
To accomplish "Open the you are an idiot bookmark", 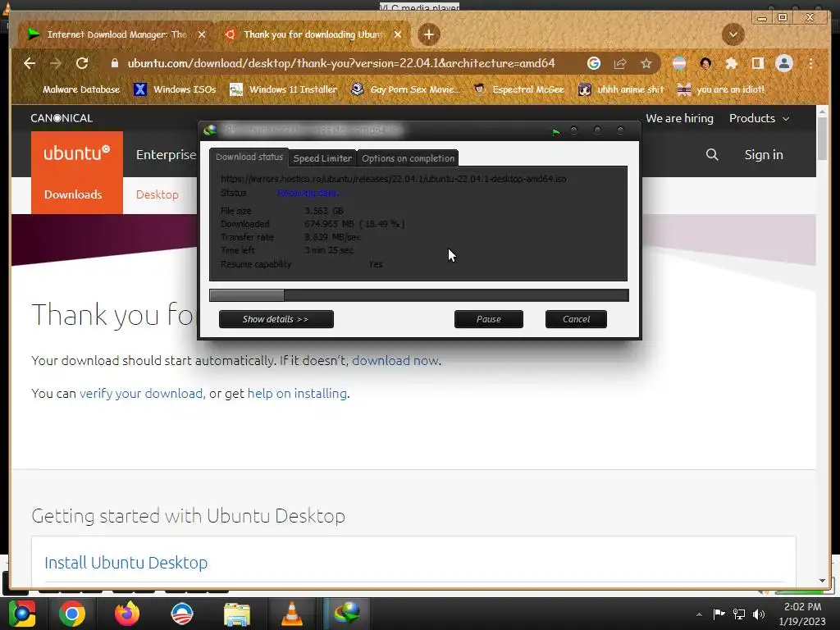I will (720, 89).
